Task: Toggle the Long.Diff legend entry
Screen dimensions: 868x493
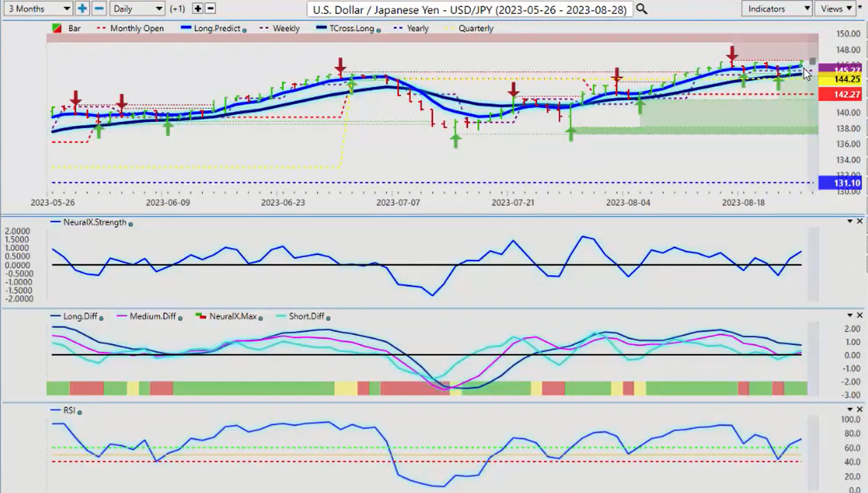Action: coord(73,316)
